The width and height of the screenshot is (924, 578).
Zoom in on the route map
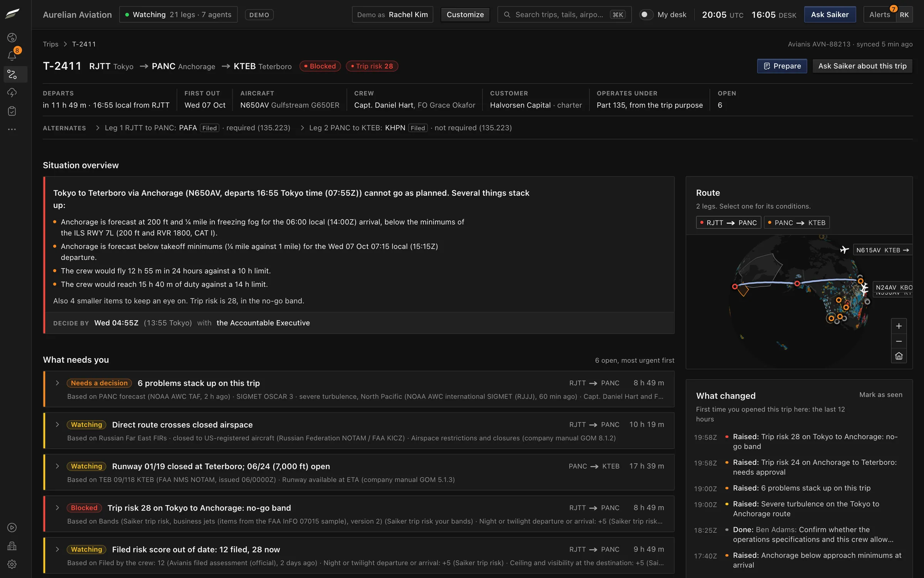[899, 326]
